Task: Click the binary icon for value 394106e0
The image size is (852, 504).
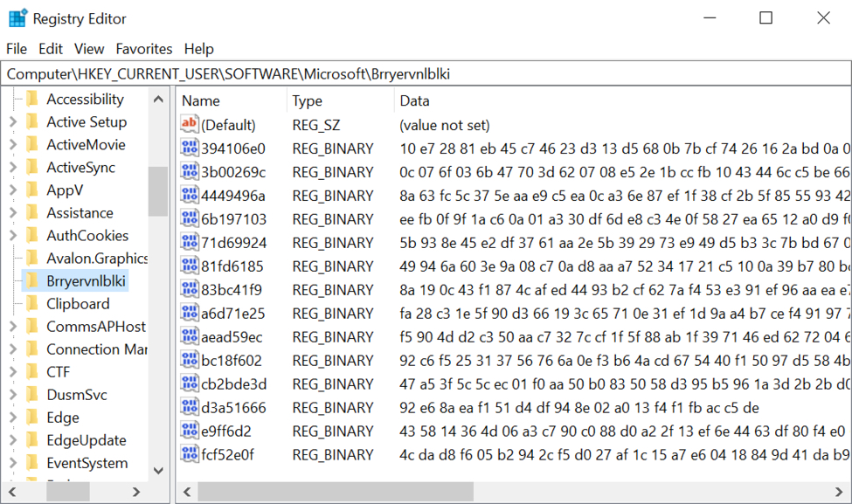Action: pyautogui.click(x=190, y=148)
